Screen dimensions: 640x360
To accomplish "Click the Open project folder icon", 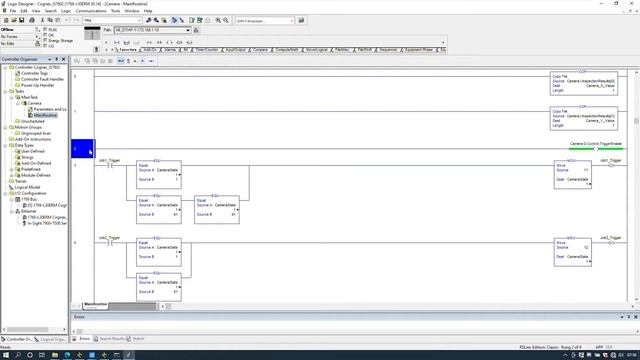I will point(13,20).
